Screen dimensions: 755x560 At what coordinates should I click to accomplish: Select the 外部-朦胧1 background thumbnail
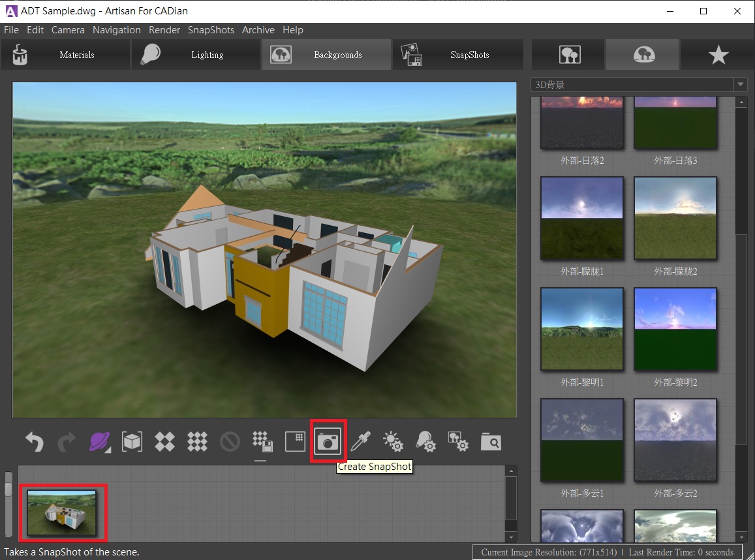pos(582,218)
